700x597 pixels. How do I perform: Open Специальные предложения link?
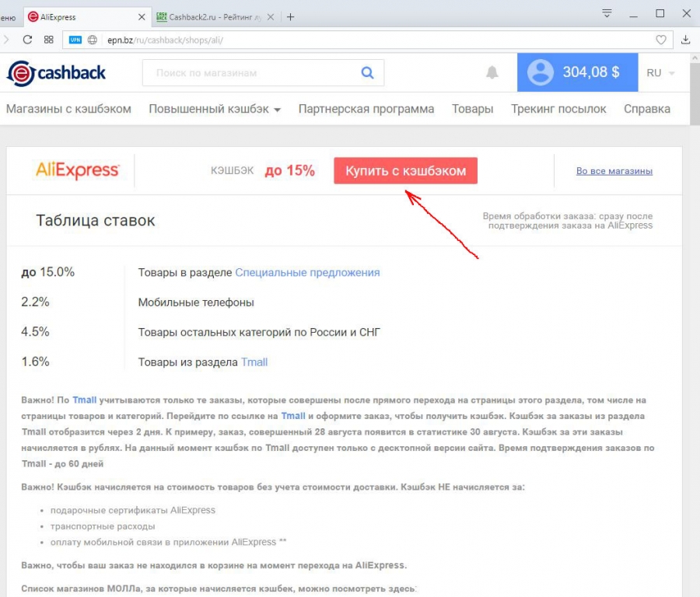(x=307, y=272)
